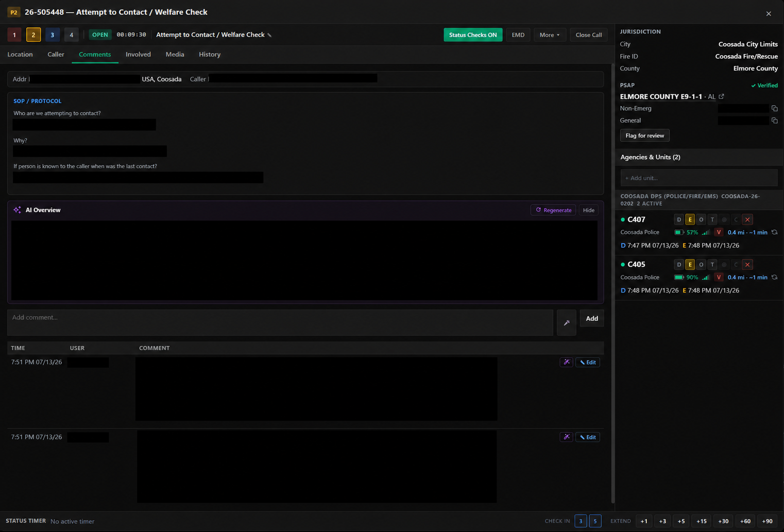The height and width of the screenshot is (532, 784).
Task: Extend the status timer by +90
Action: (x=767, y=521)
